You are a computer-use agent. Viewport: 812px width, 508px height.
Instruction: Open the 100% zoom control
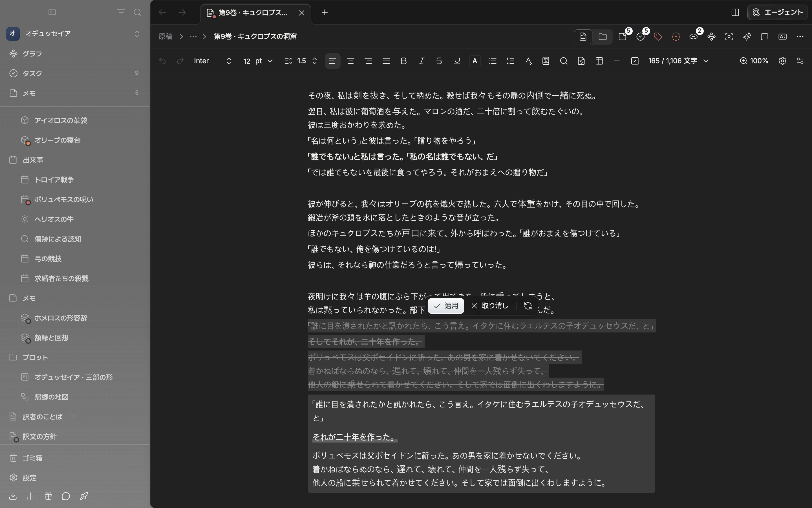(754, 61)
